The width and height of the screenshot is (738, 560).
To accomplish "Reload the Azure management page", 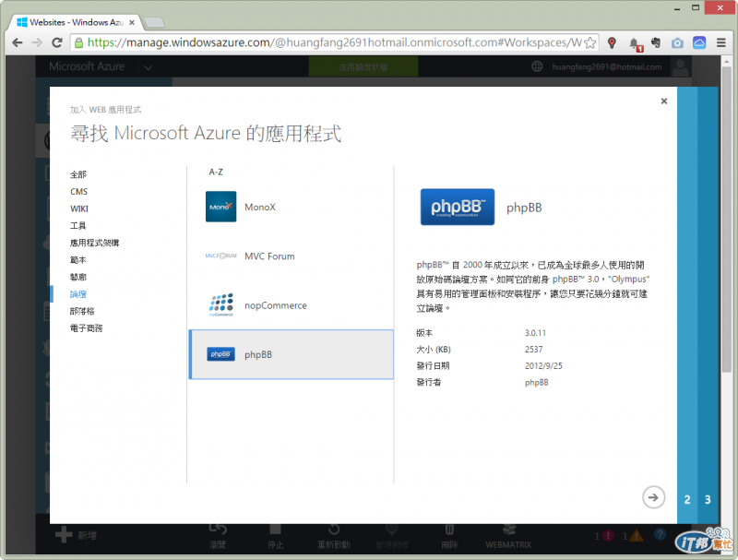I will [57, 42].
